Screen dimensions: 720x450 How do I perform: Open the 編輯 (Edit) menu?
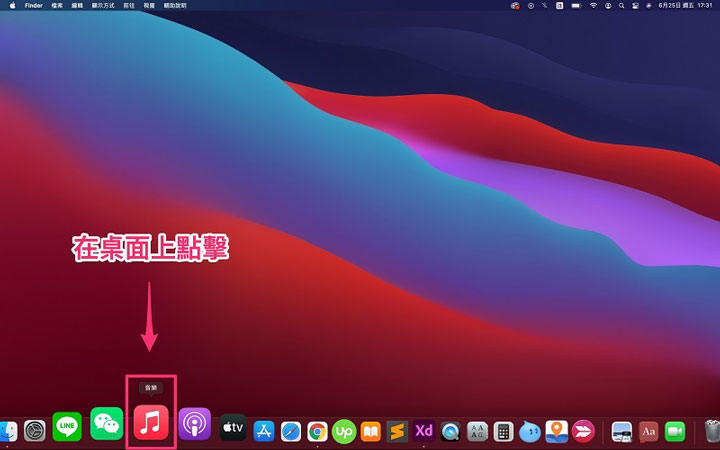tap(77, 6)
